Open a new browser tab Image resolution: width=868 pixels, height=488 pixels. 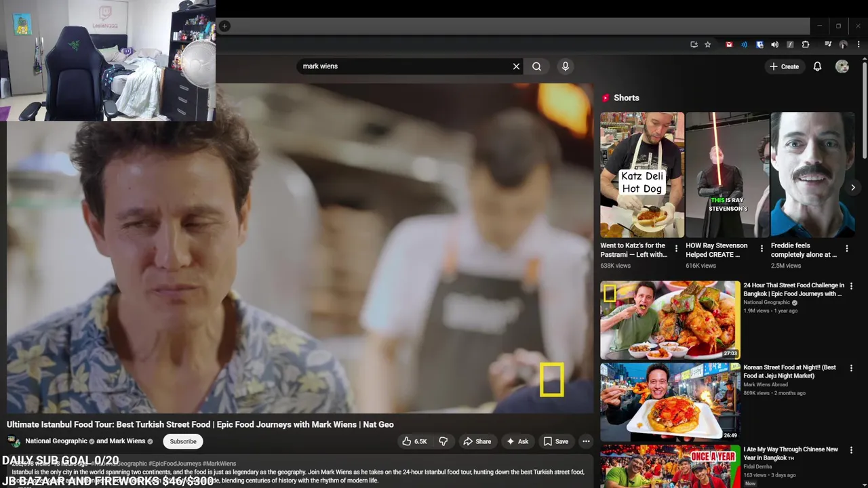click(x=224, y=26)
